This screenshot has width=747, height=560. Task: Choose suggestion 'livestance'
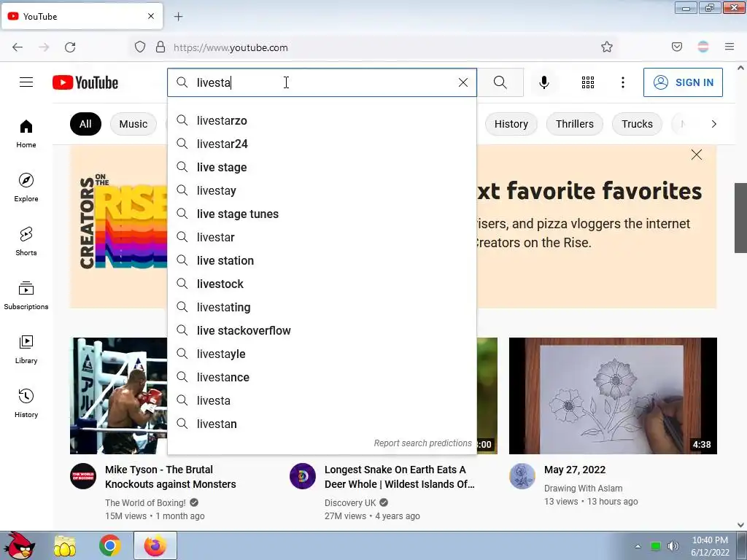(322, 377)
